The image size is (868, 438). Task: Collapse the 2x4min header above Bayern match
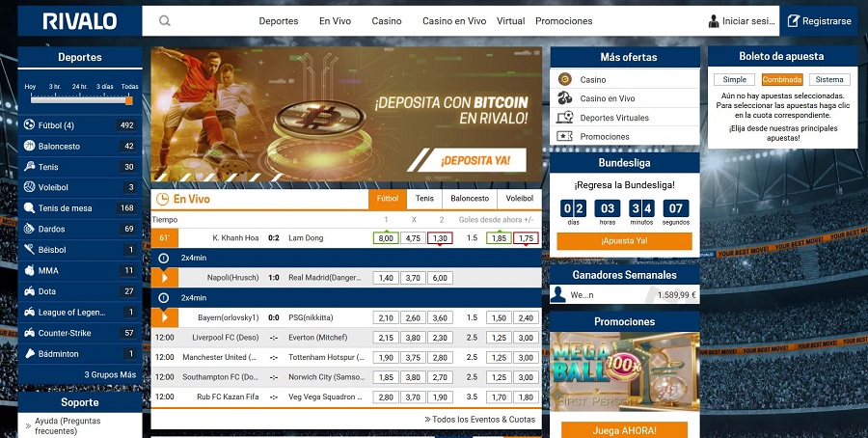(x=346, y=298)
